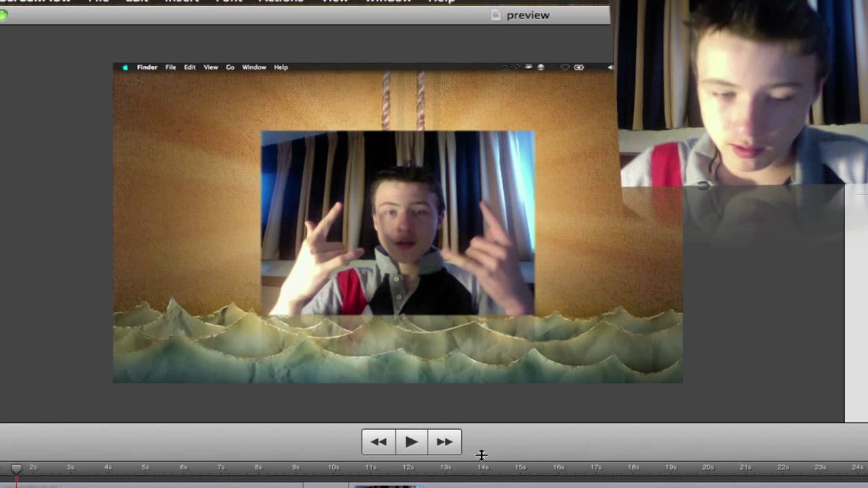
Task: Select the 11s position on the ruler
Action: point(371,467)
